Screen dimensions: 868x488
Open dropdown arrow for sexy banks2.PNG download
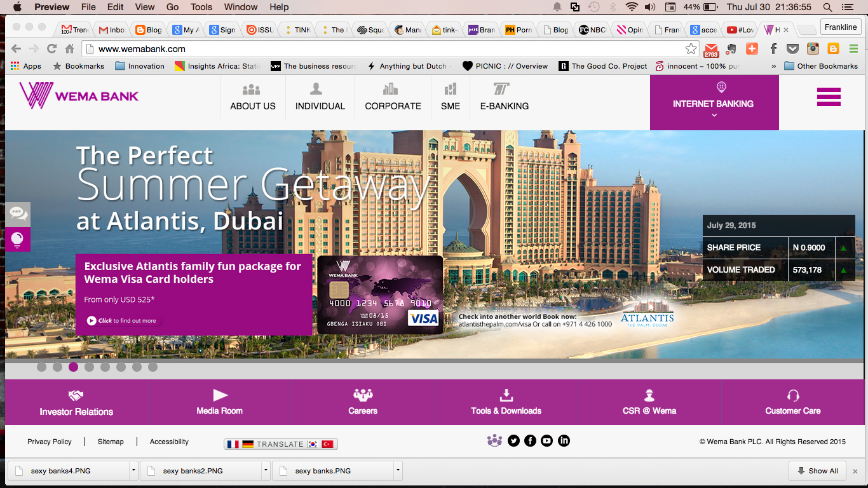click(x=266, y=471)
